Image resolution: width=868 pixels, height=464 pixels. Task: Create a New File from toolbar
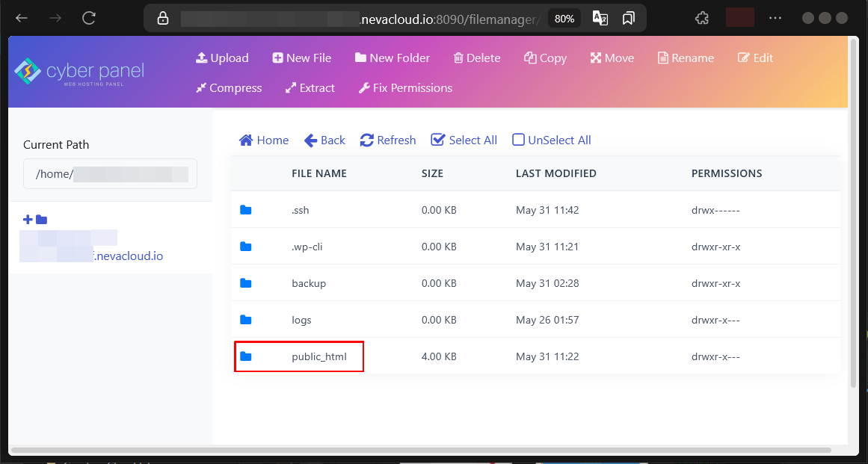pos(302,58)
